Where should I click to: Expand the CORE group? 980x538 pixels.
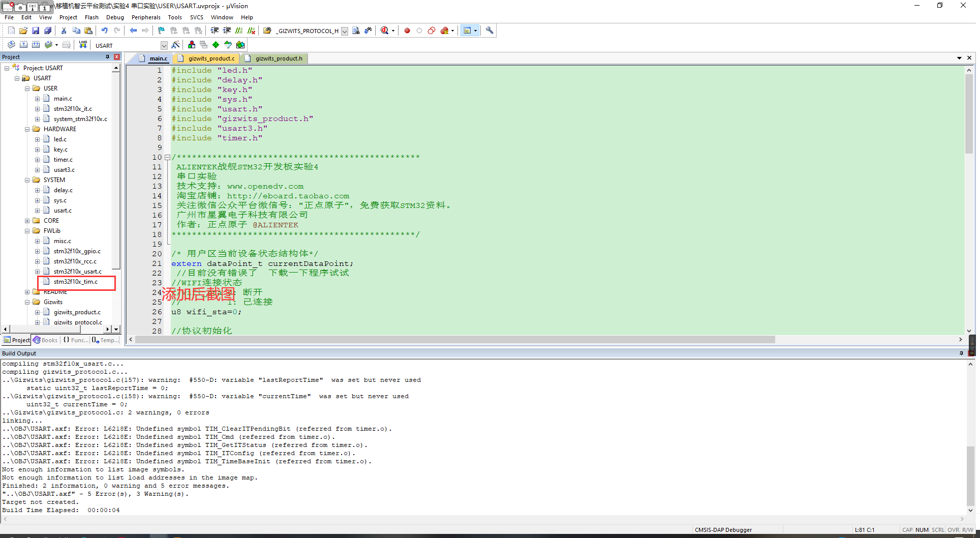tap(27, 221)
